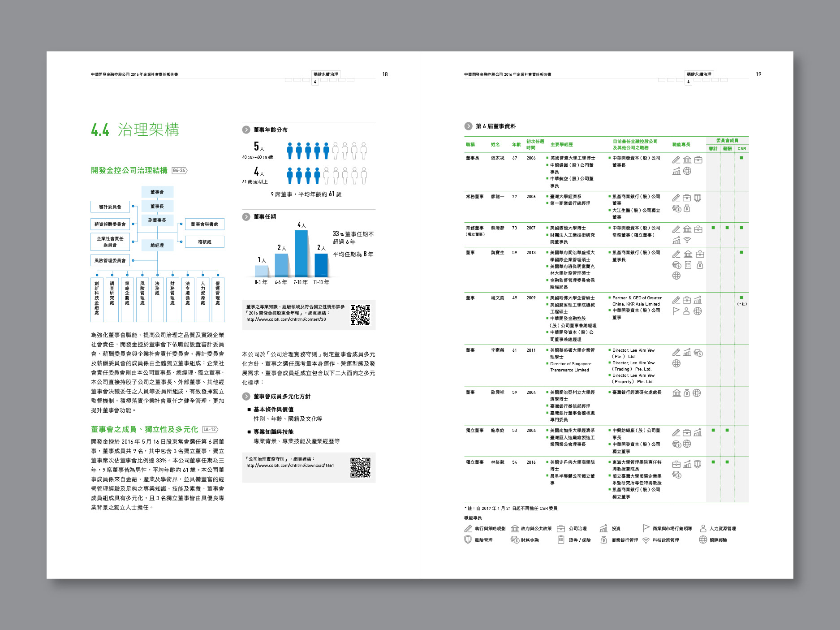Click the 0-3 年 bar in the tenure chart
840x630 pixels.
point(261,271)
